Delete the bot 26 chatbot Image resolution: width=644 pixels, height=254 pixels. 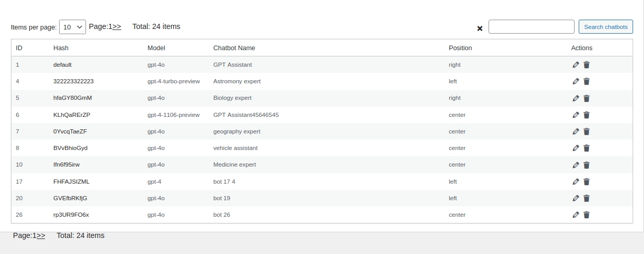[586, 215]
